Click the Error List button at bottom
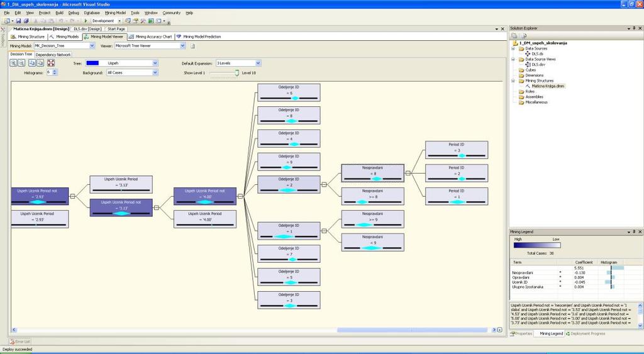The width and height of the screenshot is (644, 354). (19, 341)
